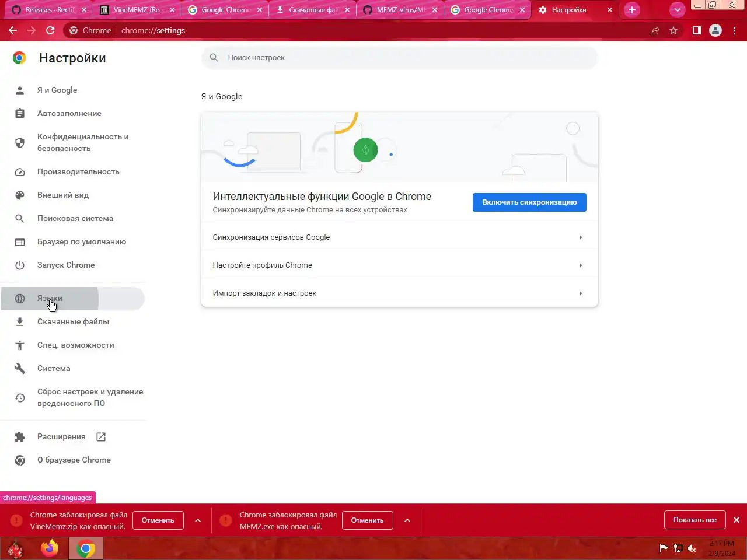Screen dimensions: 747x560
Task: Open Я и Google person icon
Action: click(x=20, y=90)
